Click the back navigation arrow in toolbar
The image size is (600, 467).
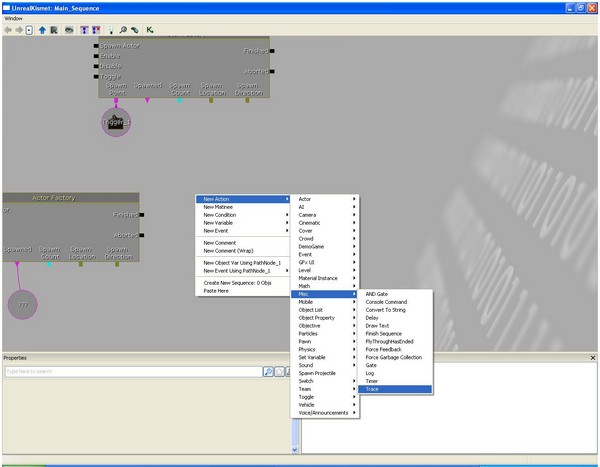8,30
